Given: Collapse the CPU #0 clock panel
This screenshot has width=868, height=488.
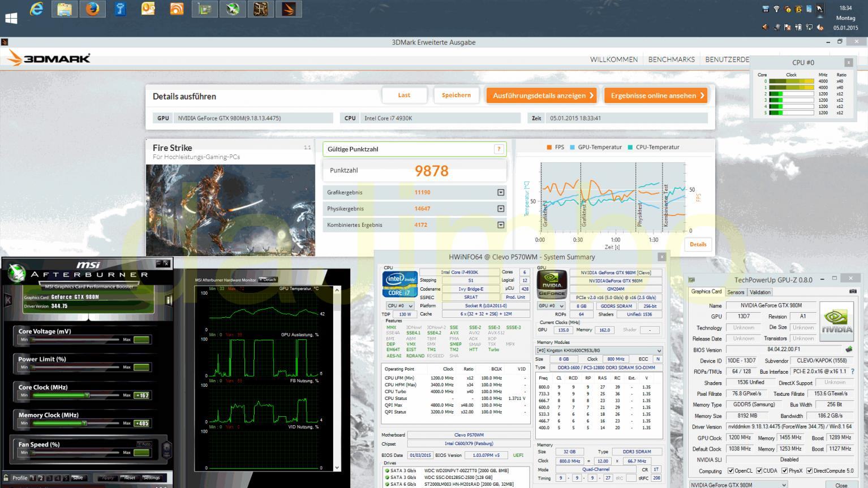Looking at the screenshot, I should (848, 63).
